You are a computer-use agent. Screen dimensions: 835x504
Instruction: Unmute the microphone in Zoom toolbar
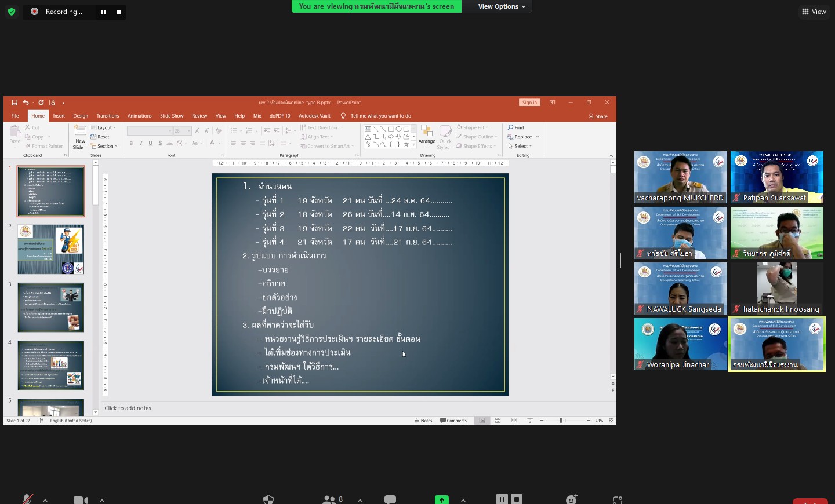(x=27, y=499)
